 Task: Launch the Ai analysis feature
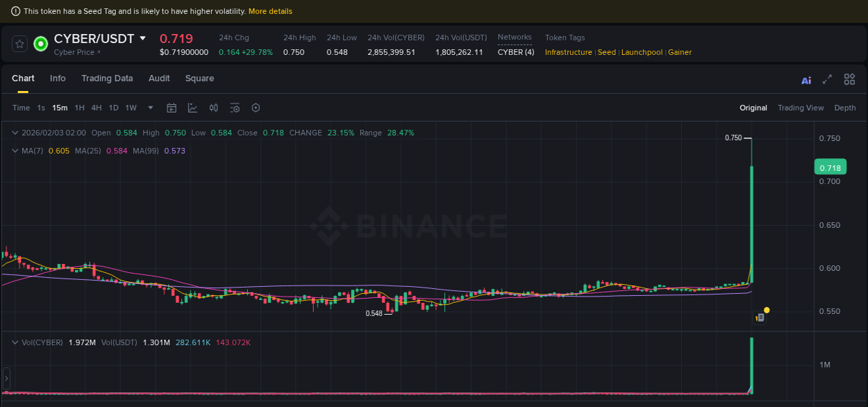(806, 79)
